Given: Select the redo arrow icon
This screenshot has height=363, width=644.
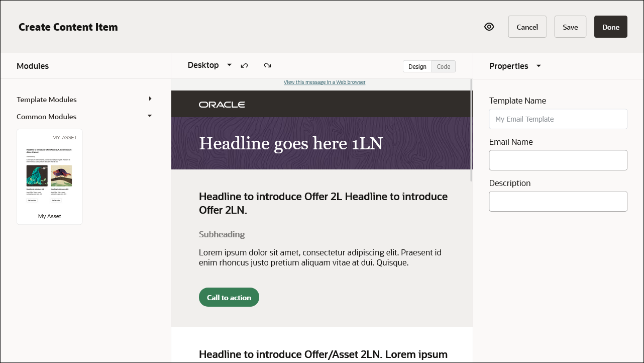Looking at the screenshot, I should click(x=267, y=65).
